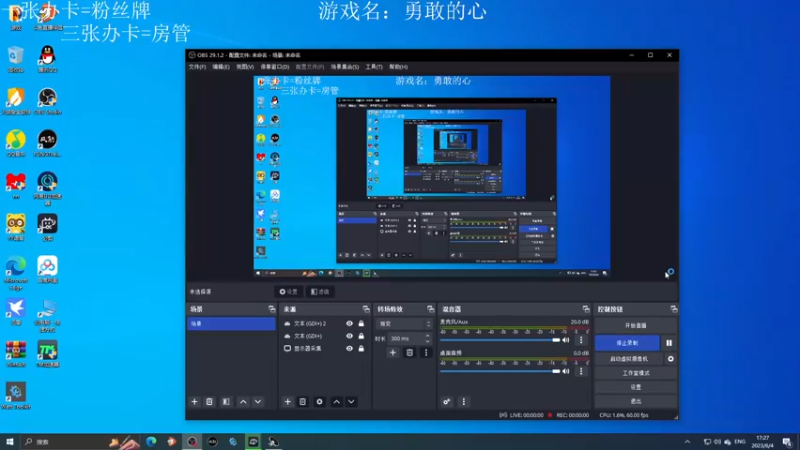Viewport: 800px width, 450px height.
Task: Click the Windows Start button
Action: coord(10,442)
